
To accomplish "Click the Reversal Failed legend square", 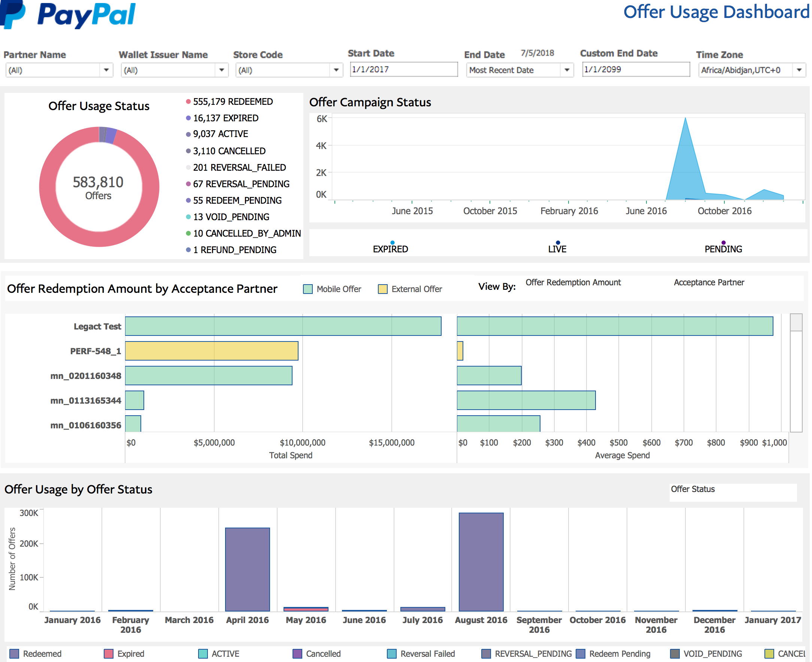I will pos(391,654).
